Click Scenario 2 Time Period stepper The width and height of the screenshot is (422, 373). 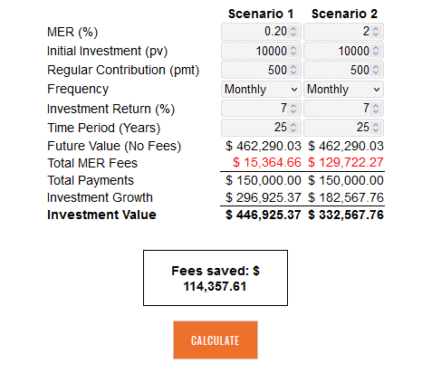coord(376,127)
